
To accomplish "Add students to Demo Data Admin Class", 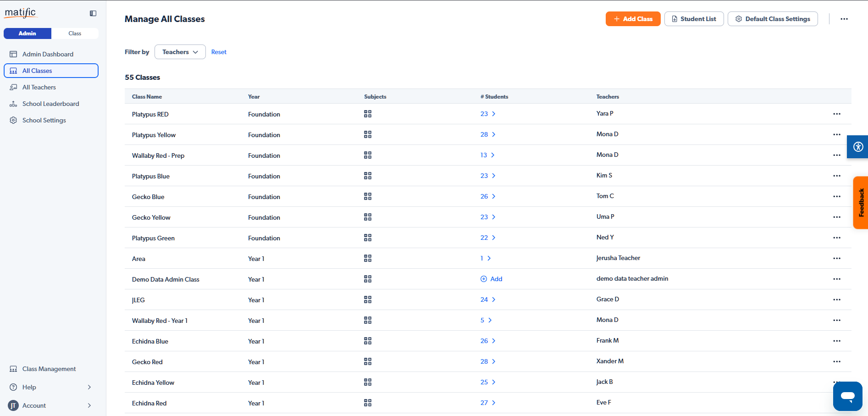I will (492, 279).
